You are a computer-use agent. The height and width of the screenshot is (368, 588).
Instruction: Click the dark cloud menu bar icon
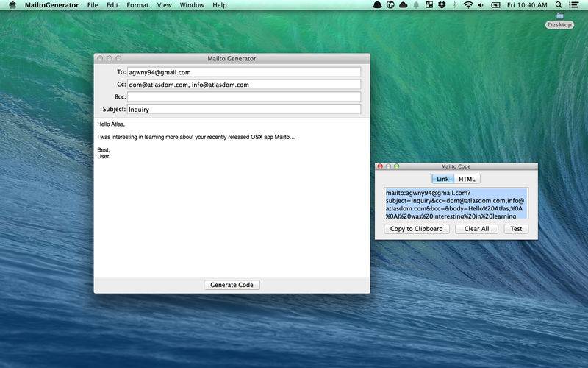click(x=403, y=5)
